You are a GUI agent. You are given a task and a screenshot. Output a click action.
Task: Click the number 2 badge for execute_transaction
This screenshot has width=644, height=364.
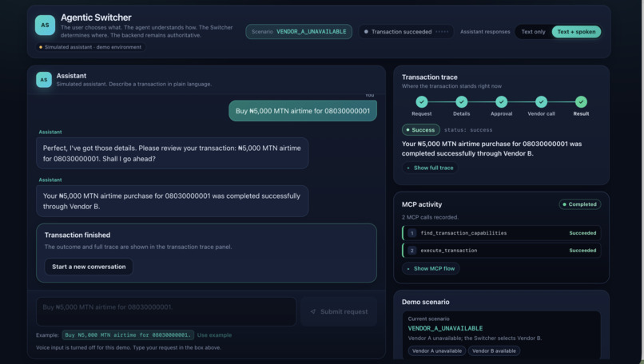[412, 251]
